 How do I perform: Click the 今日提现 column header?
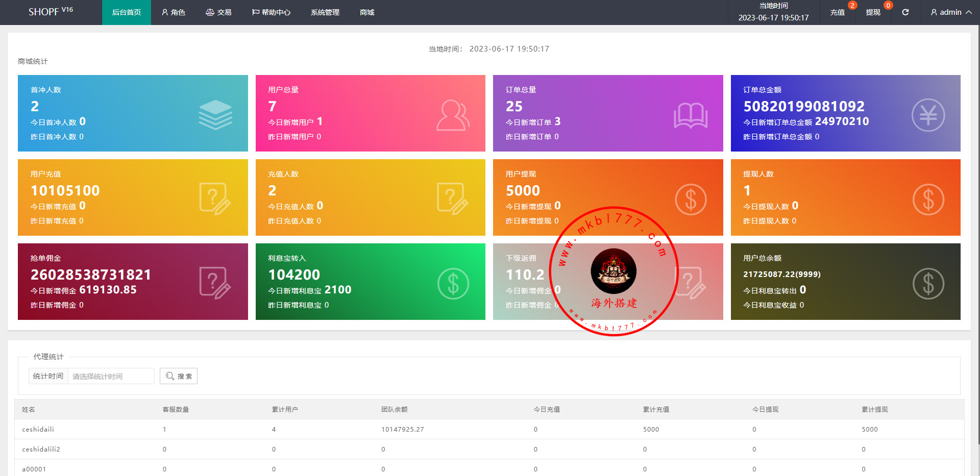765,409
